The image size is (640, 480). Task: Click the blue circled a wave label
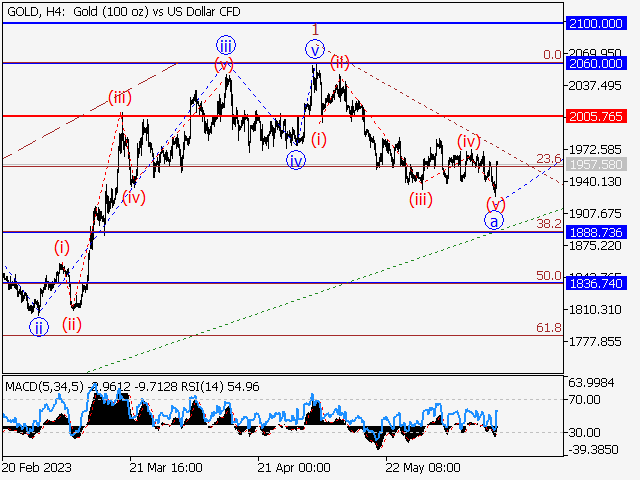pos(494,221)
